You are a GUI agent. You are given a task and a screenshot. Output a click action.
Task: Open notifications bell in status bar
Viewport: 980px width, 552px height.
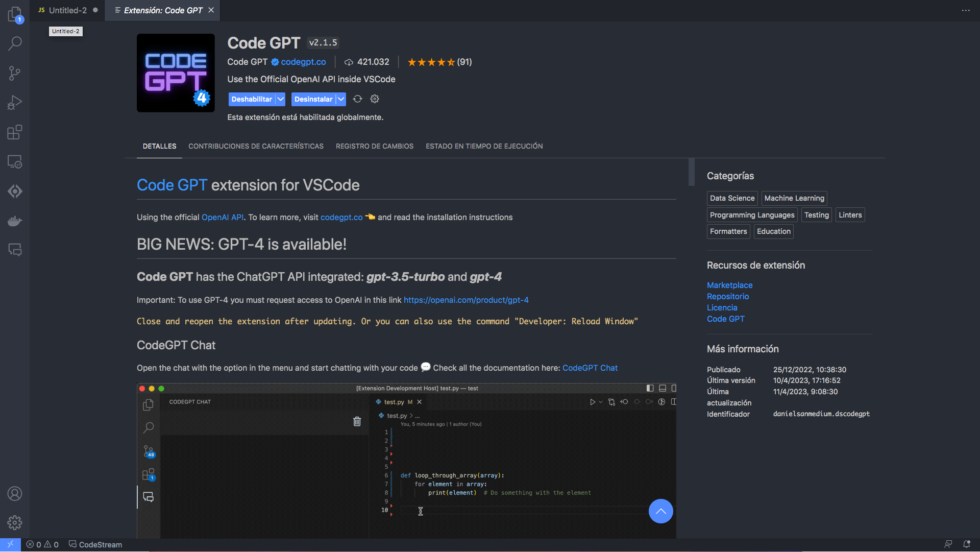967,545
